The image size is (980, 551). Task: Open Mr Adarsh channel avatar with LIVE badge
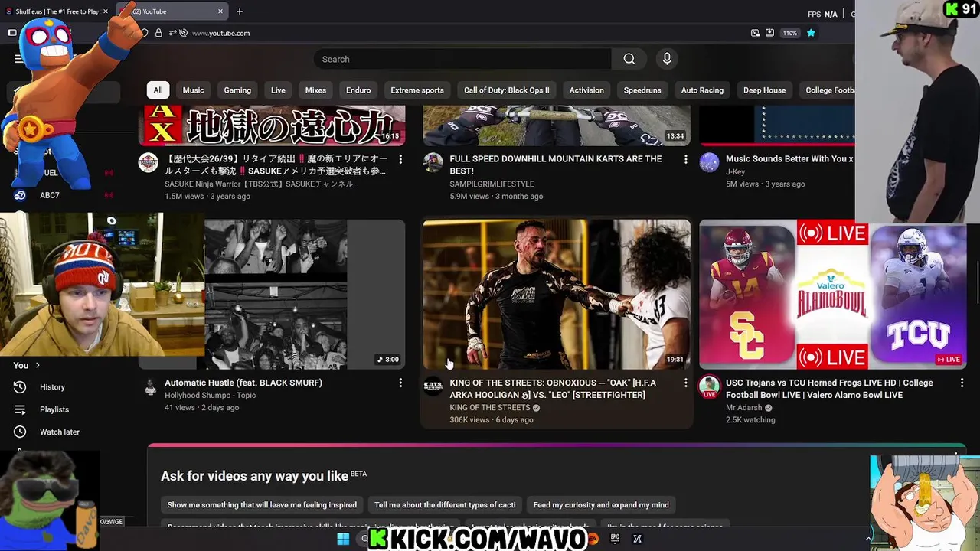pyautogui.click(x=710, y=386)
